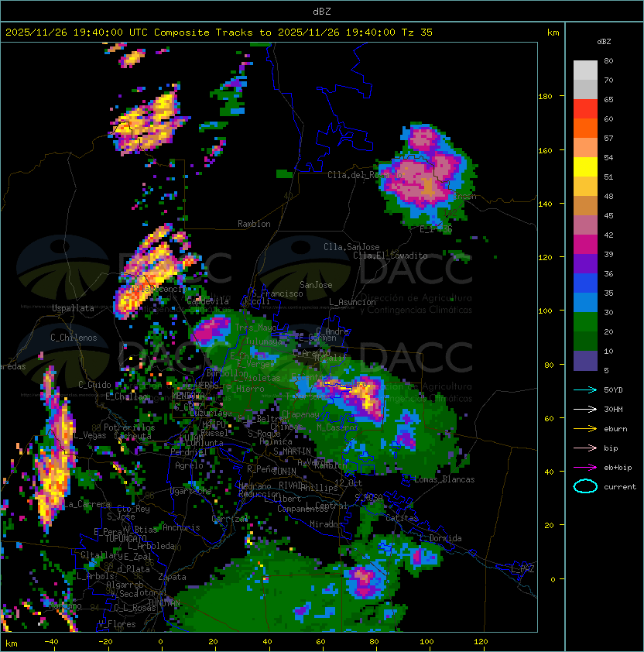The width and height of the screenshot is (644, 652).
Task: Select the light gray 70–80 dBZ swatch
Action: [x=585, y=70]
